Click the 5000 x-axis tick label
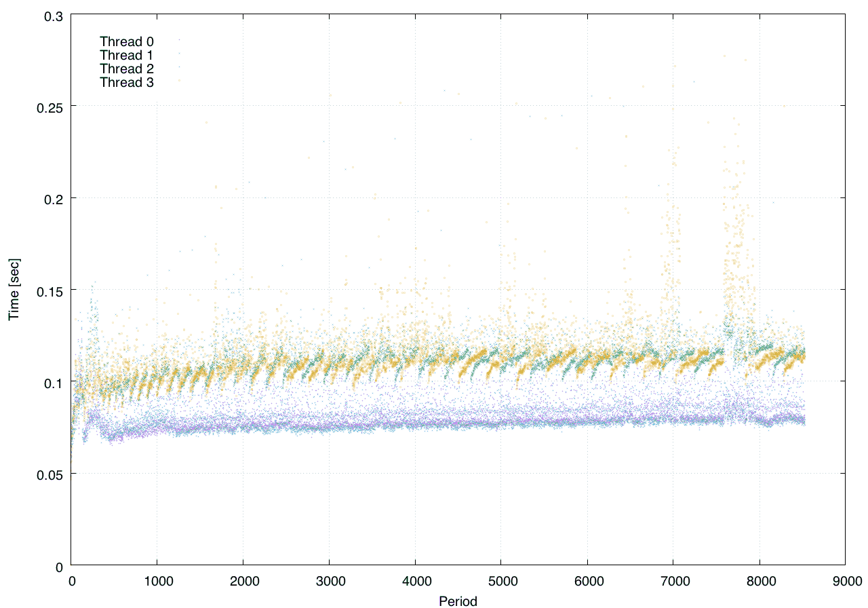The width and height of the screenshot is (868, 608). [500, 581]
